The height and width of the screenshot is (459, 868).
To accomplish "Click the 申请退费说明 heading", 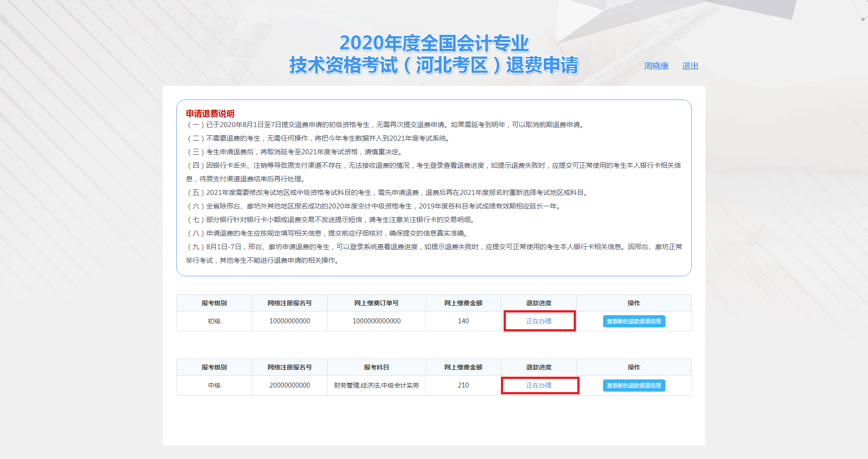I will [x=210, y=114].
